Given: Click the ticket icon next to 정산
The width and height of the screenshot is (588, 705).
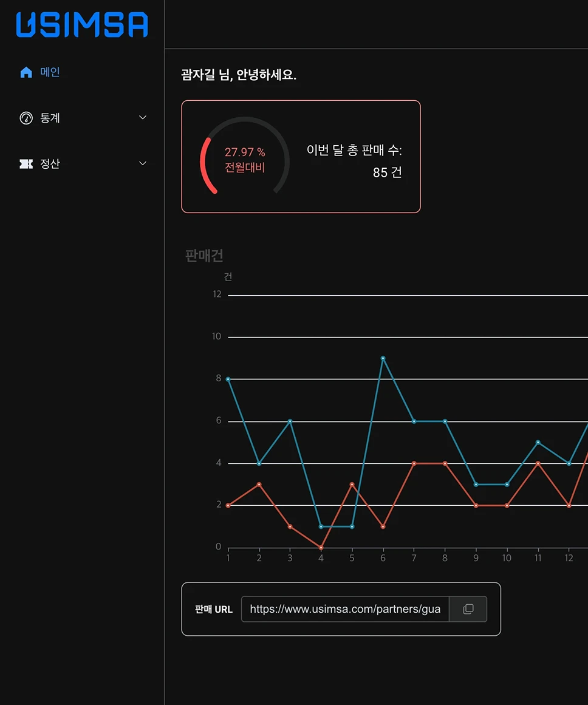Looking at the screenshot, I should [25, 163].
